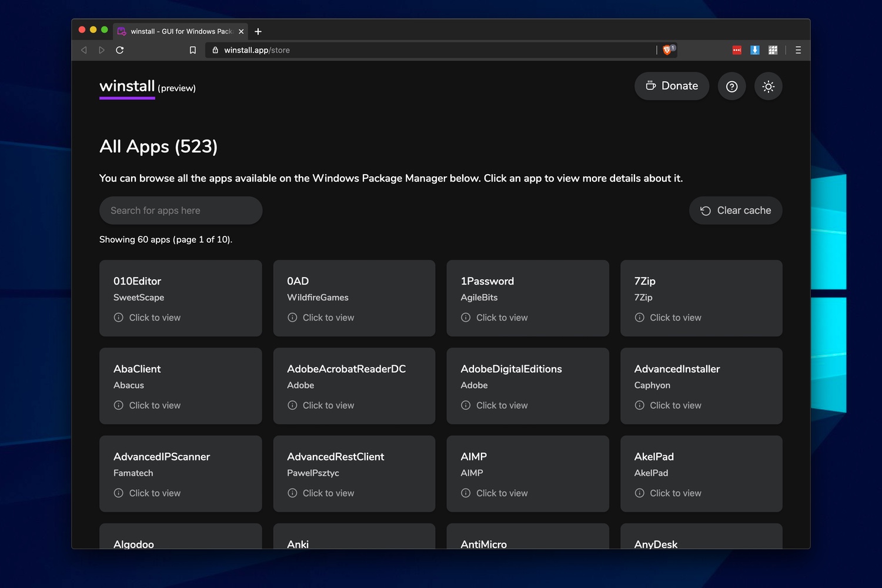Reload the page with the refresh icon
Screen dimensions: 882x588
119,50
